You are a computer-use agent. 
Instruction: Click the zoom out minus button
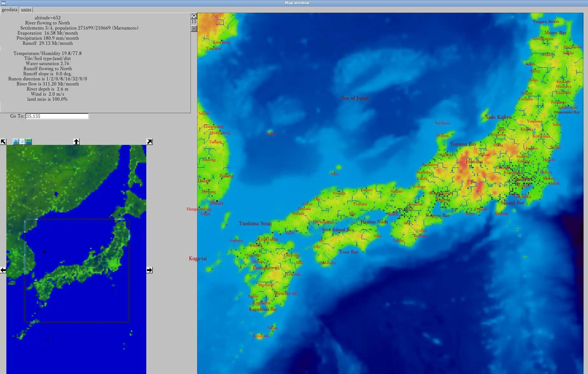point(194,29)
